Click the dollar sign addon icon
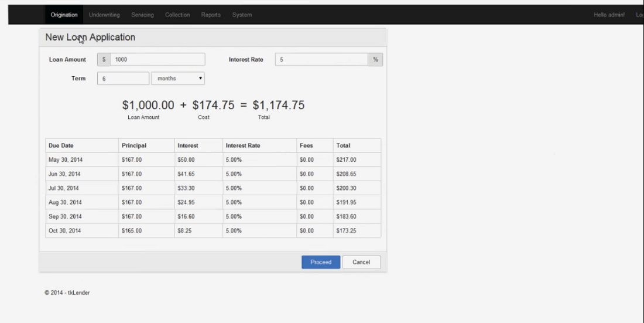Image resolution: width=644 pixels, height=323 pixels. coord(104,60)
